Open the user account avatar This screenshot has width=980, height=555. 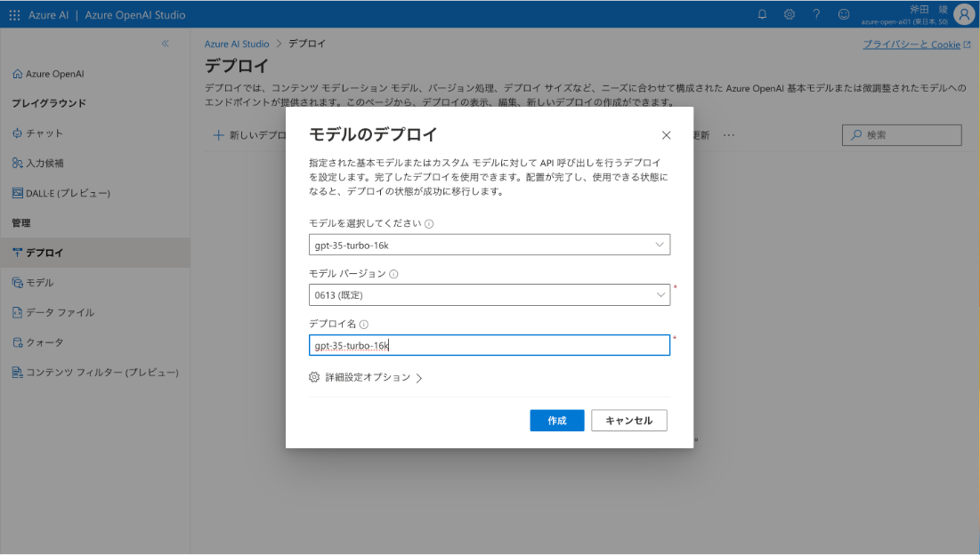(964, 14)
